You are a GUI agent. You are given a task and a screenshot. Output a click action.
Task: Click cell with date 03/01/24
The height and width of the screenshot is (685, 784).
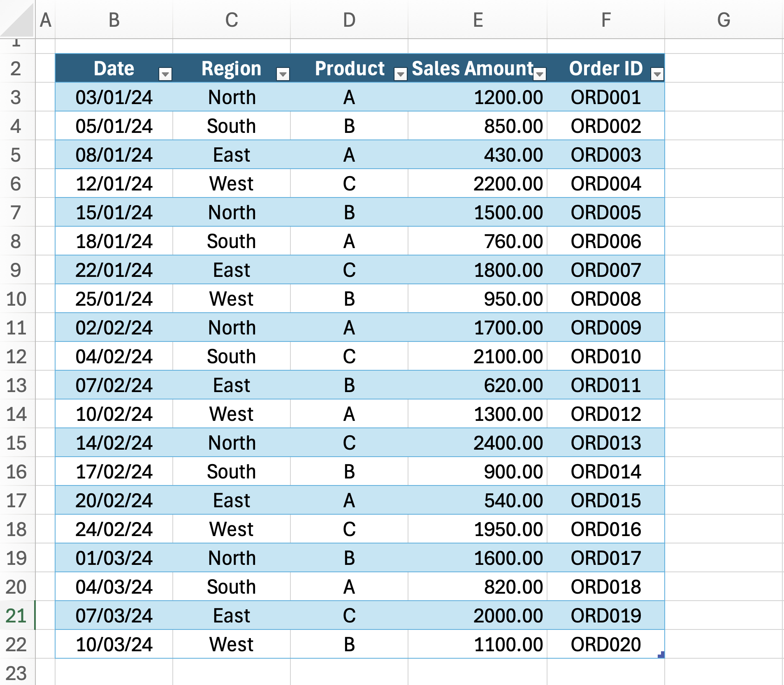pos(114,97)
